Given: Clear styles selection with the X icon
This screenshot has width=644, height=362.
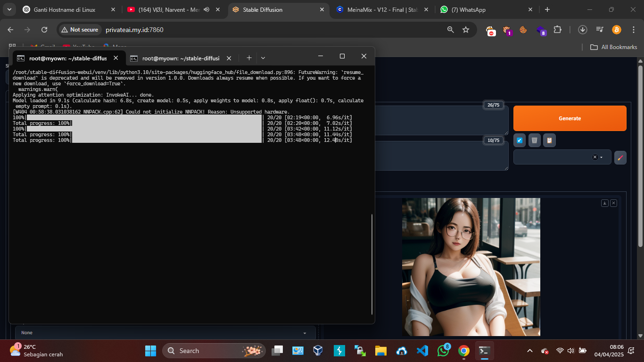Looking at the screenshot, I should (594, 157).
